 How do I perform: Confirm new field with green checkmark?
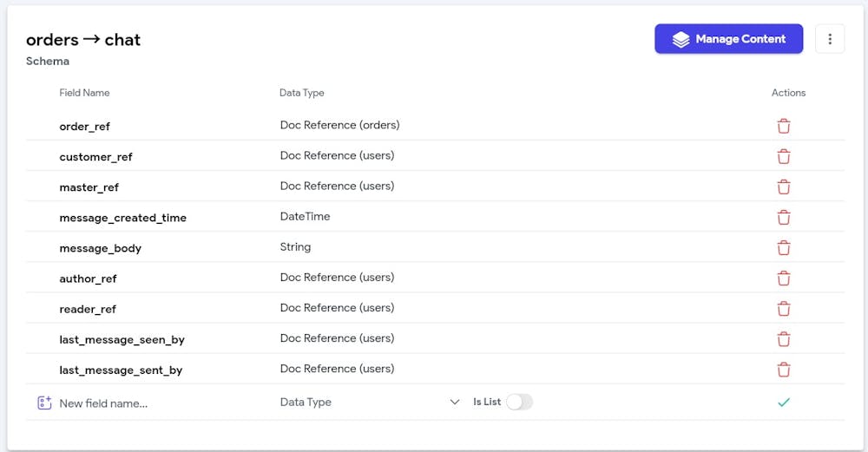pos(784,403)
